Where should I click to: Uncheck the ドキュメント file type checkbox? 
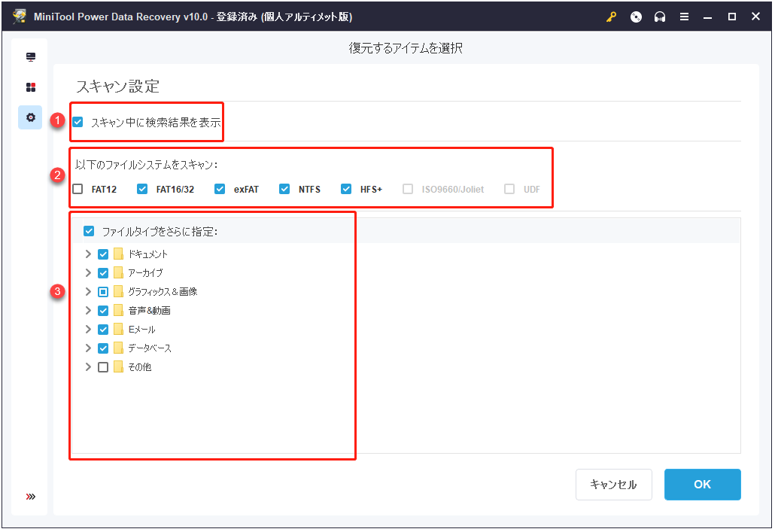click(103, 254)
